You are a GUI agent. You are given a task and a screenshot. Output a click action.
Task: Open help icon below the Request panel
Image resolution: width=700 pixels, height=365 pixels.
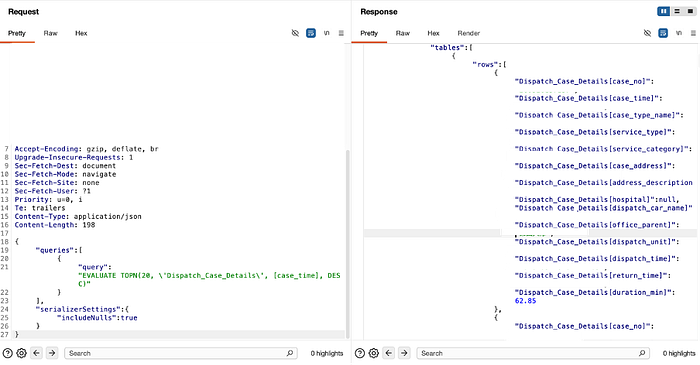[x=8, y=353]
